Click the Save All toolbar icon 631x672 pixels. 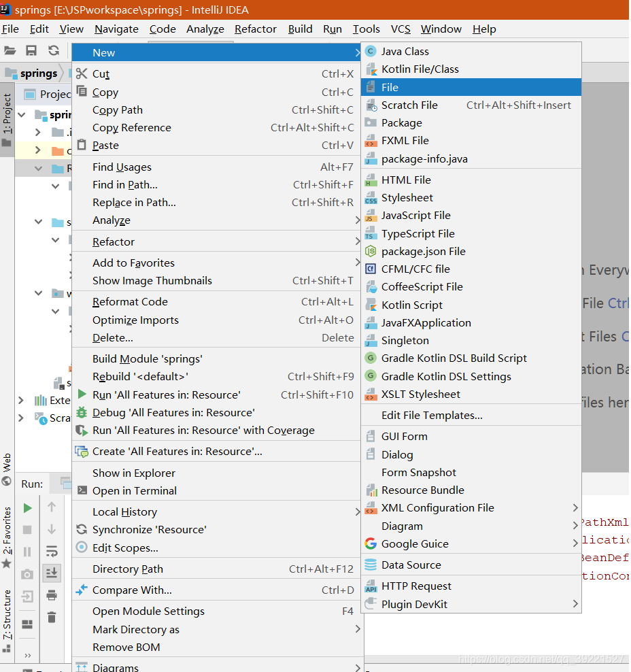(31, 50)
